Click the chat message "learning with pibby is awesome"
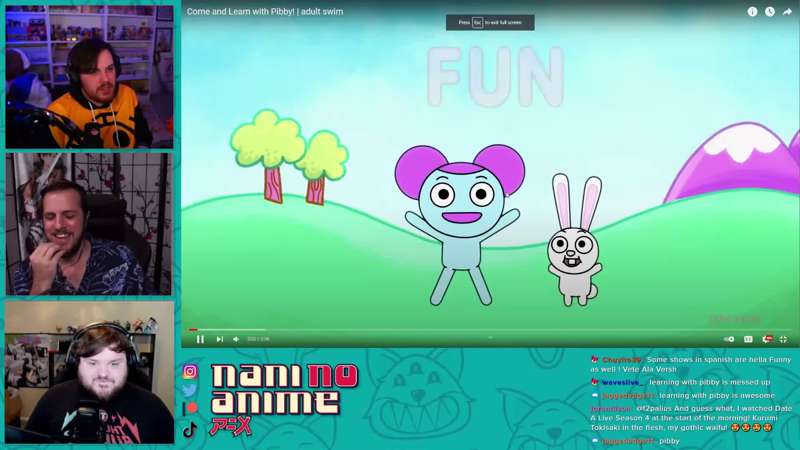 point(717,395)
